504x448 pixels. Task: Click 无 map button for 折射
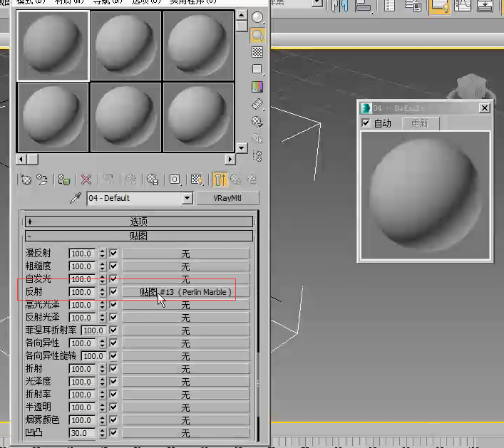click(185, 369)
